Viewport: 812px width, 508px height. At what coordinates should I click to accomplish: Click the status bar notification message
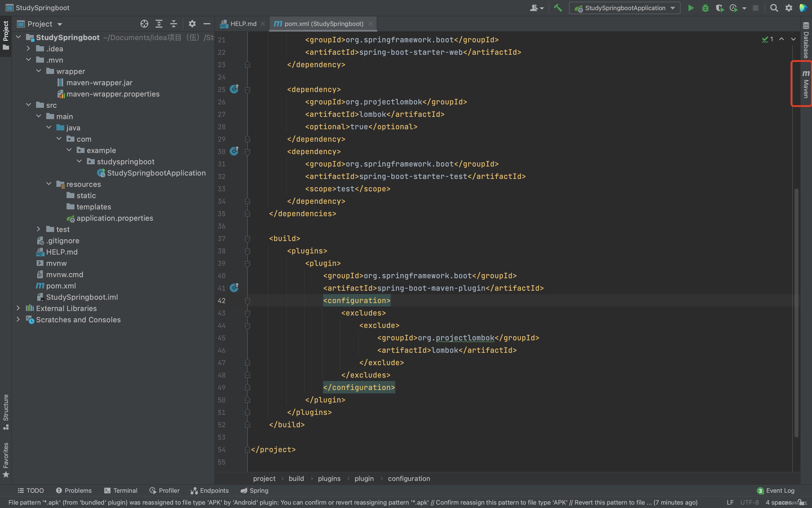[x=353, y=502]
